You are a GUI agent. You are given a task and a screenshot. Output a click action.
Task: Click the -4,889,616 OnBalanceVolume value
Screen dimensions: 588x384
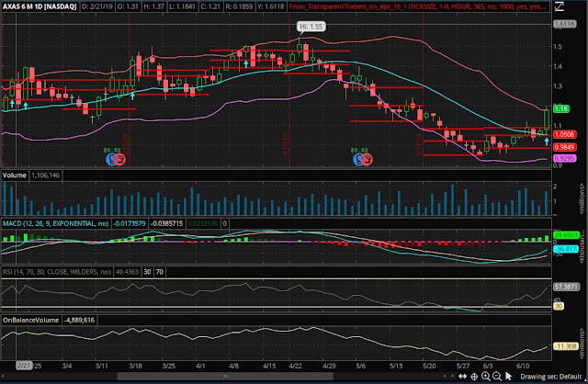(x=80, y=320)
